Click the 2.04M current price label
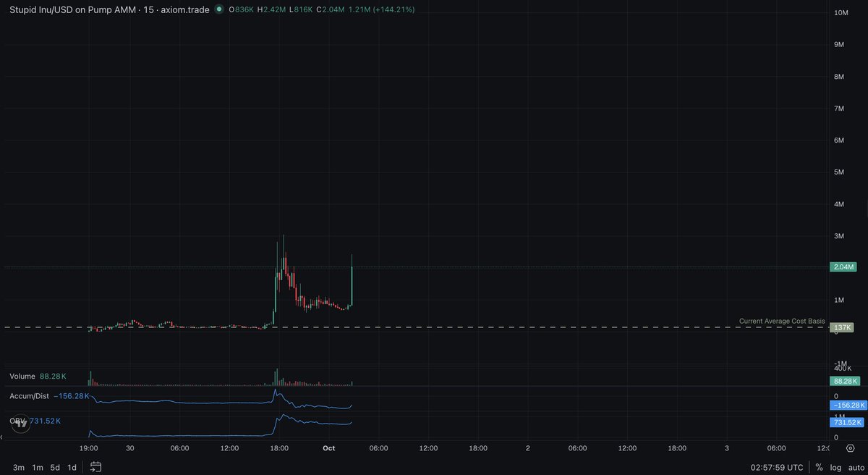Image resolution: width=868 pixels, height=475 pixels. [843, 267]
